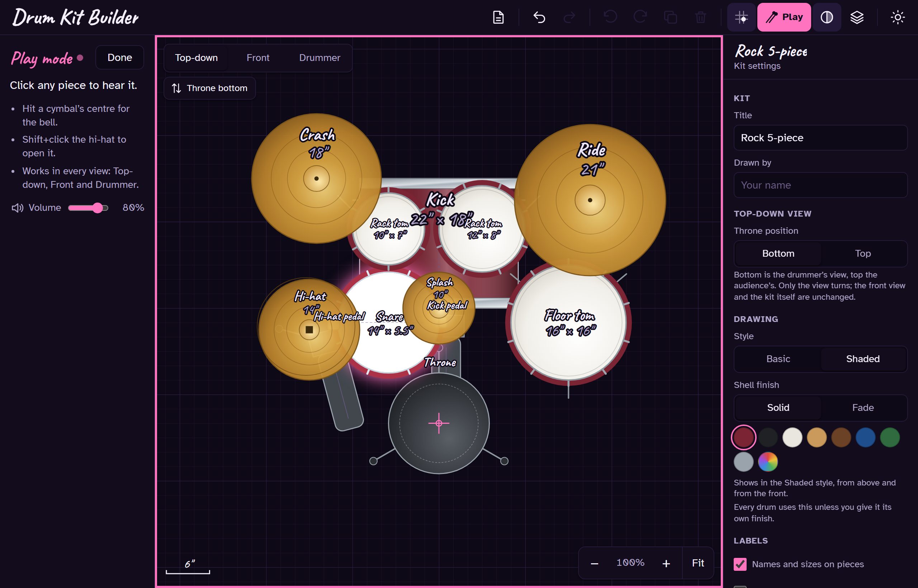
Task: Pick the blue shell color swatch
Action: click(865, 437)
